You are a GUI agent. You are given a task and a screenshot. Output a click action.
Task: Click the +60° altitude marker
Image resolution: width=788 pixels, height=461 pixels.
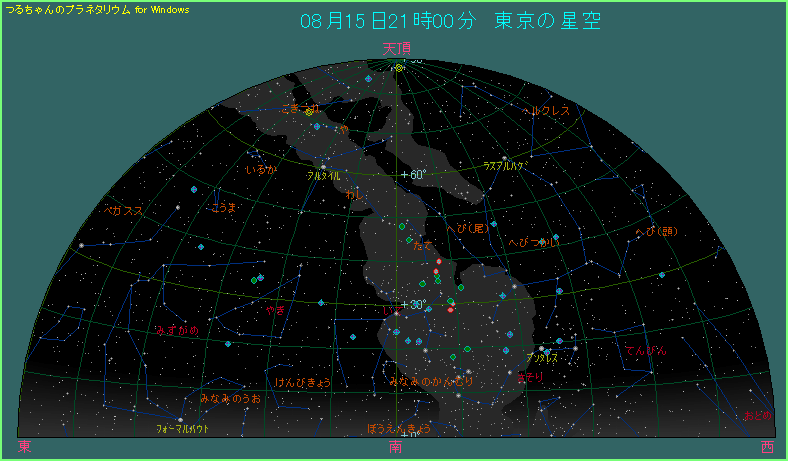coord(412,175)
